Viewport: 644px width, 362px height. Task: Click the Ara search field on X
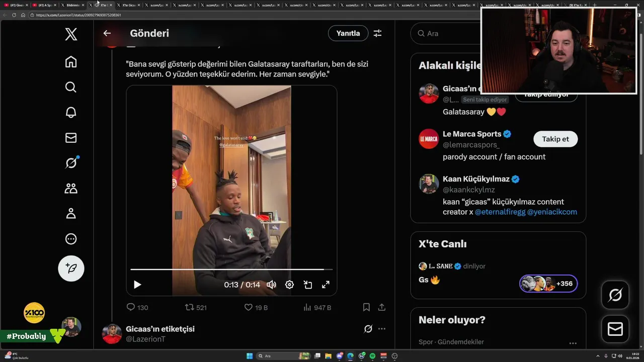point(448,33)
